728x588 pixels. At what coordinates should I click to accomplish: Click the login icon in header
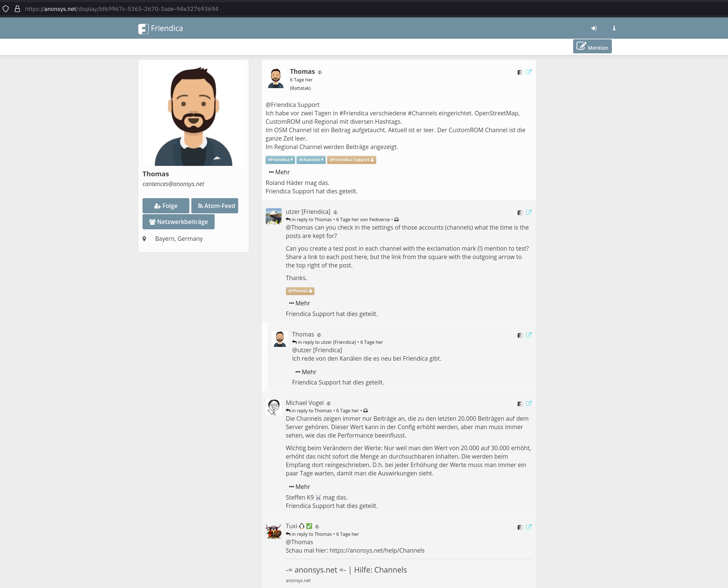coord(594,28)
